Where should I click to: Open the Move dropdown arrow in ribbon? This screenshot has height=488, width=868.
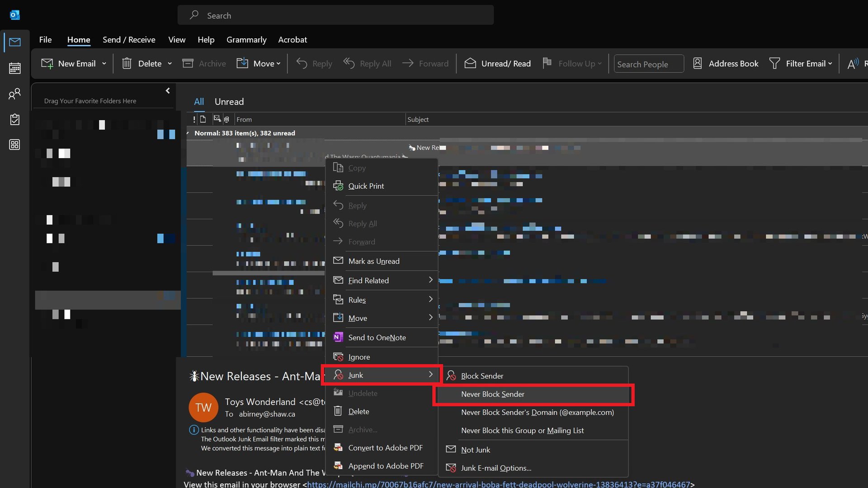coord(278,64)
